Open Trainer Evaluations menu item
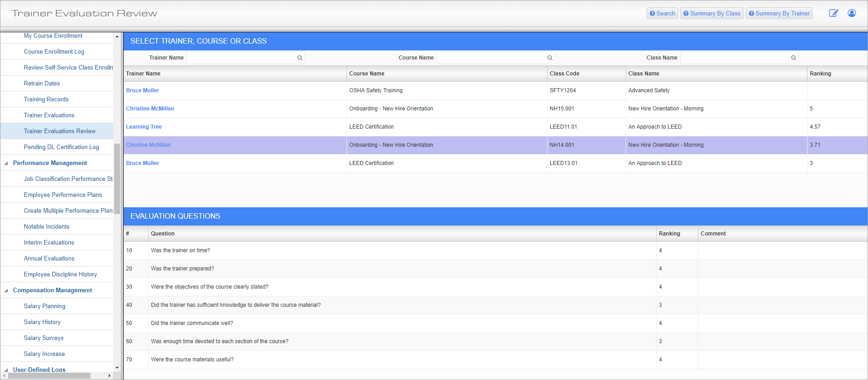Screen dimensions: 868x380 click(x=49, y=115)
